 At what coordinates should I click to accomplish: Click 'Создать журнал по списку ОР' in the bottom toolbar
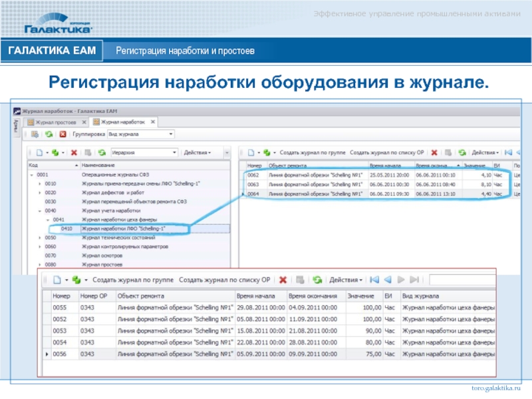pyautogui.click(x=225, y=280)
